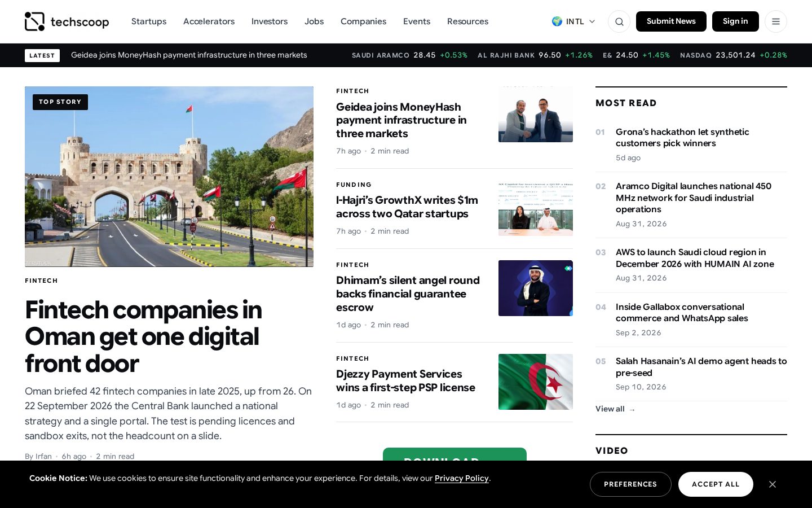This screenshot has width=812, height=508.
Task: Open the PREFERENCES cookie settings
Action: pos(630,484)
